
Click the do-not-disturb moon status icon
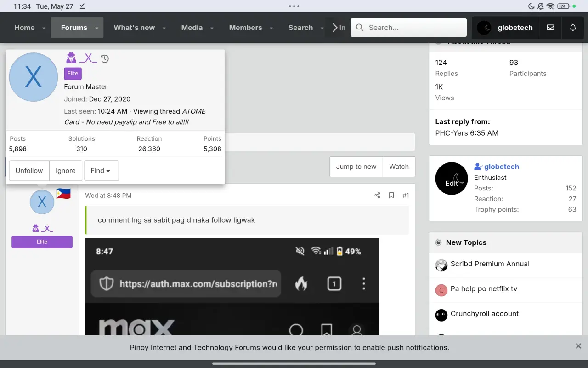(x=531, y=6)
